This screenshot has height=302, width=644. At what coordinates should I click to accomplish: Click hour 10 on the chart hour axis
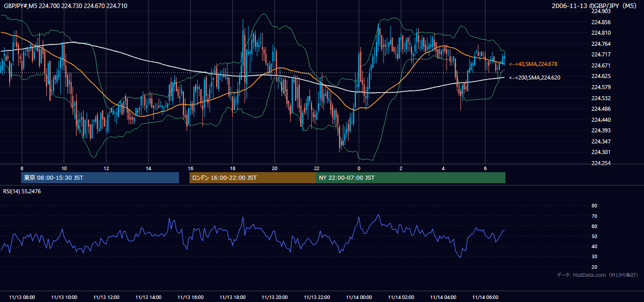[x=64, y=168]
